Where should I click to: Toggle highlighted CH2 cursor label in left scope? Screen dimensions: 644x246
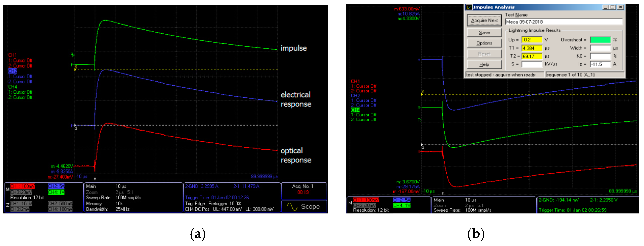pyautogui.click(x=13, y=71)
